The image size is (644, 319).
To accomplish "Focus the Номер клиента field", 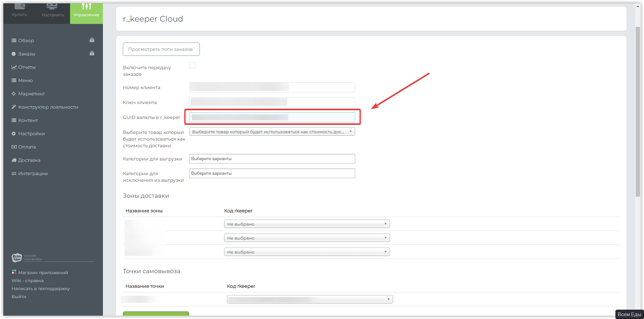I will point(272,87).
